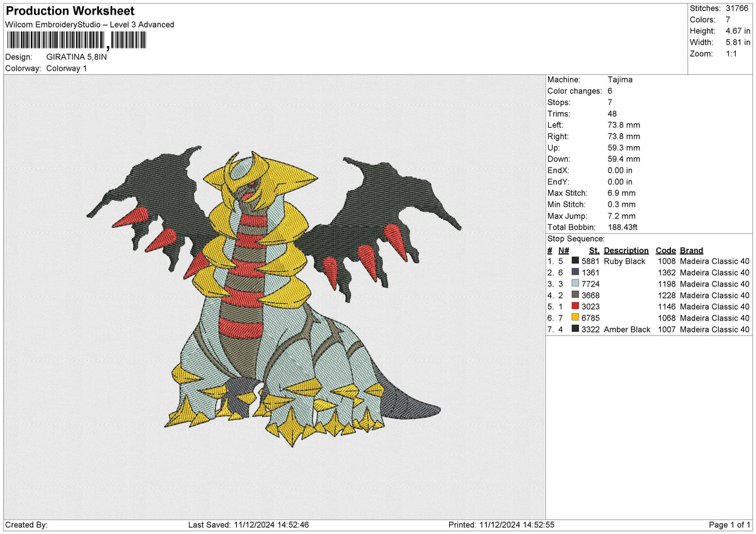Click the Giratina embroidery design preview
This screenshot has height=534, width=756.
point(274,296)
